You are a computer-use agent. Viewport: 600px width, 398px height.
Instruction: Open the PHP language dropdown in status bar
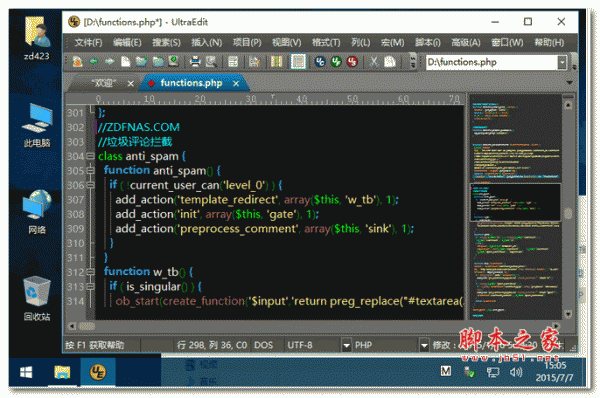pos(424,345)
